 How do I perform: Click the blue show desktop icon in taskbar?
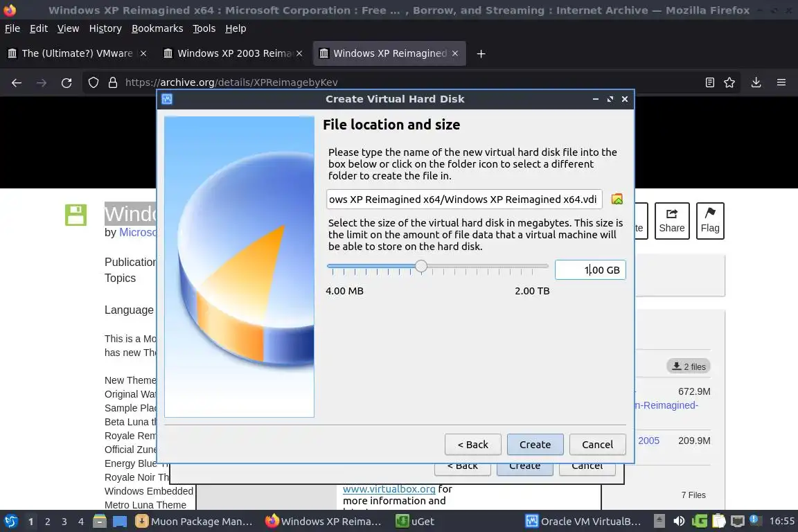pos(120,522)
